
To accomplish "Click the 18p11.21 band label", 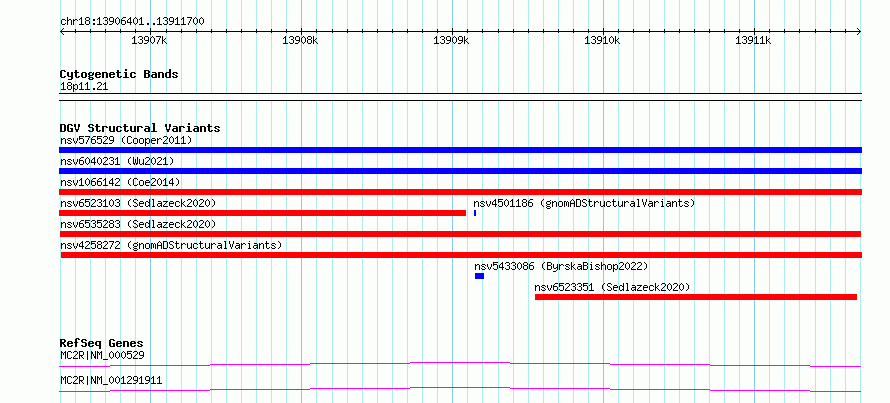I will 84,87.
